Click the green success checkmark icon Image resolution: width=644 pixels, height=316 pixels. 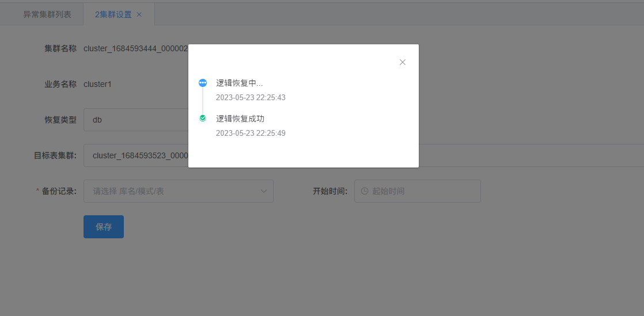203,118
